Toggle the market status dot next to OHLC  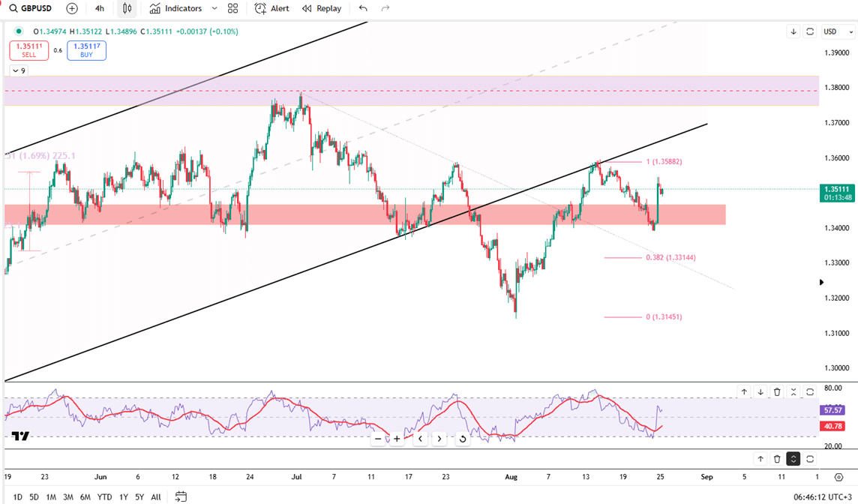[x=19, y=31]
